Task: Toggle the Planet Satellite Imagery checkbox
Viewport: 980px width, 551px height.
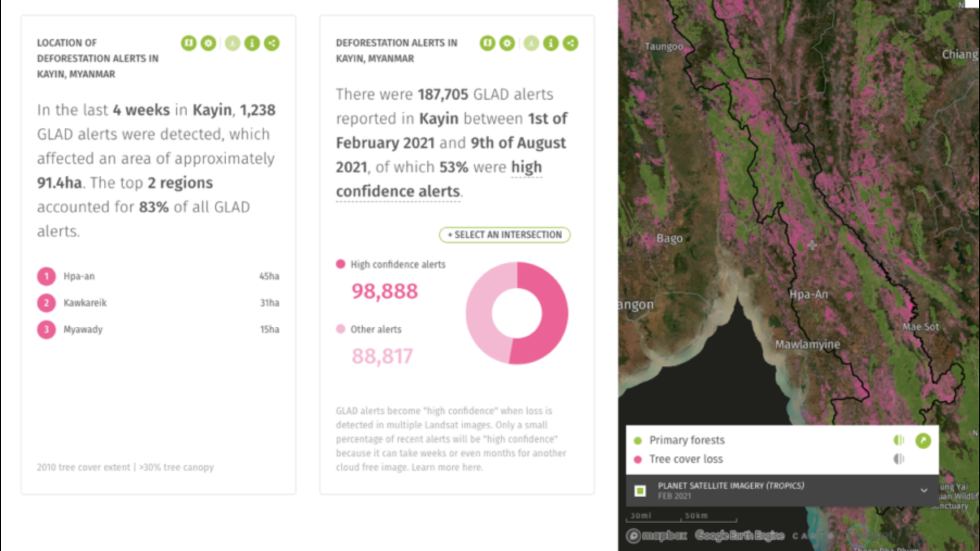Action: (x=640, y=491)
